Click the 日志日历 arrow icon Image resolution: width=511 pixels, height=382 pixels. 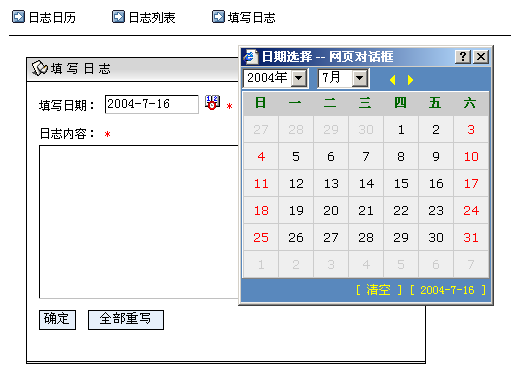point(18,17)
